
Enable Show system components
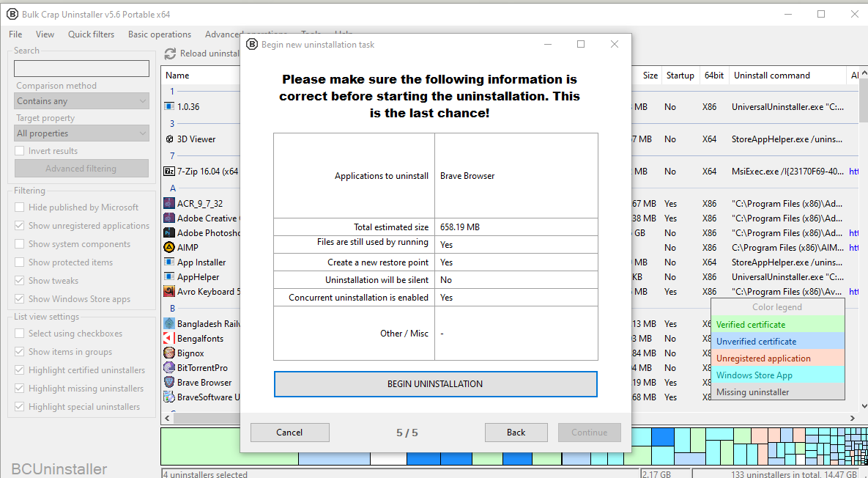[19, 243]
